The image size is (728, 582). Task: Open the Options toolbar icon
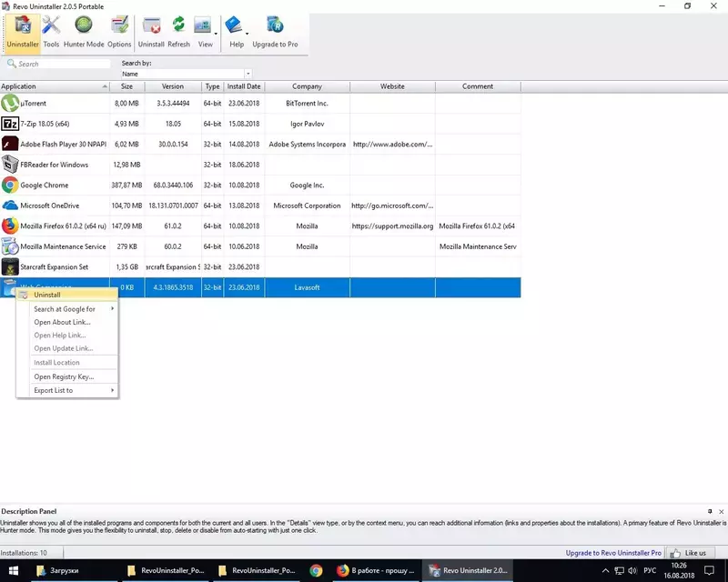click(119, 32)
